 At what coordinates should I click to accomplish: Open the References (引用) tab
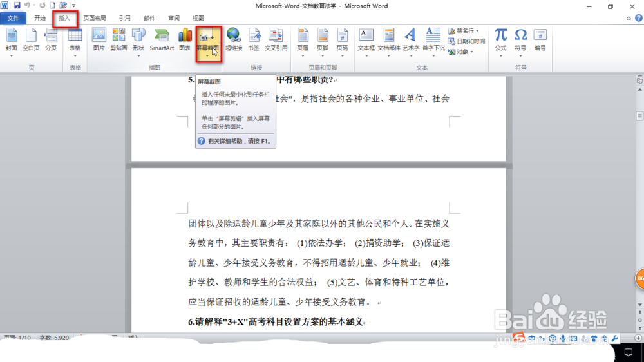pos(124,18)
